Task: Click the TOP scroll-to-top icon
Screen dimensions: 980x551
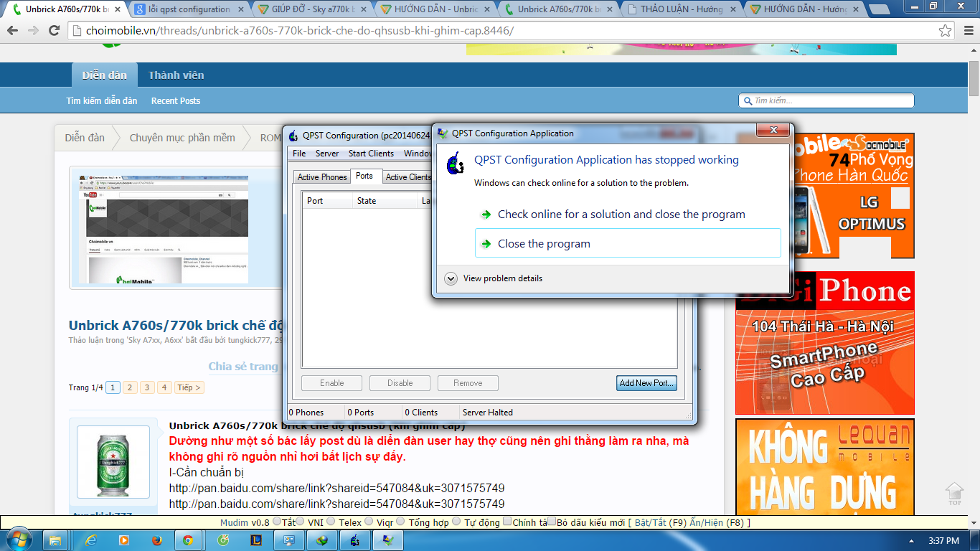Action: point(954,493)
